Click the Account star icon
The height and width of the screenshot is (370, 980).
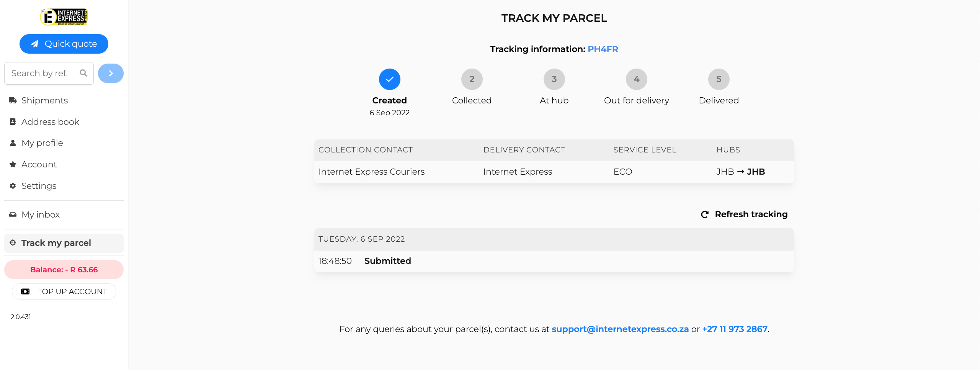pyautogui.click(x=13, y=164)
